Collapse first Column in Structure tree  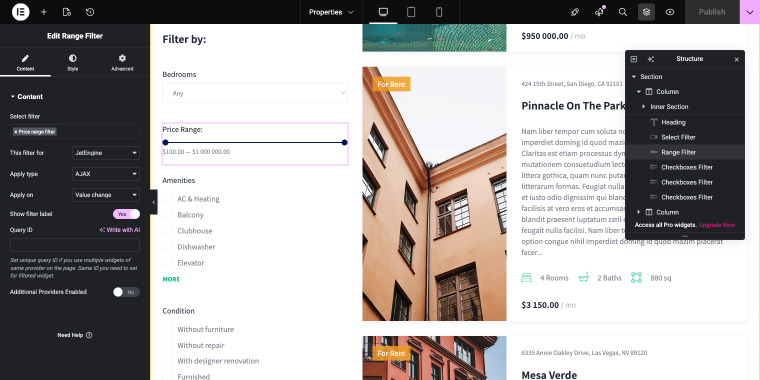point(639,92)
